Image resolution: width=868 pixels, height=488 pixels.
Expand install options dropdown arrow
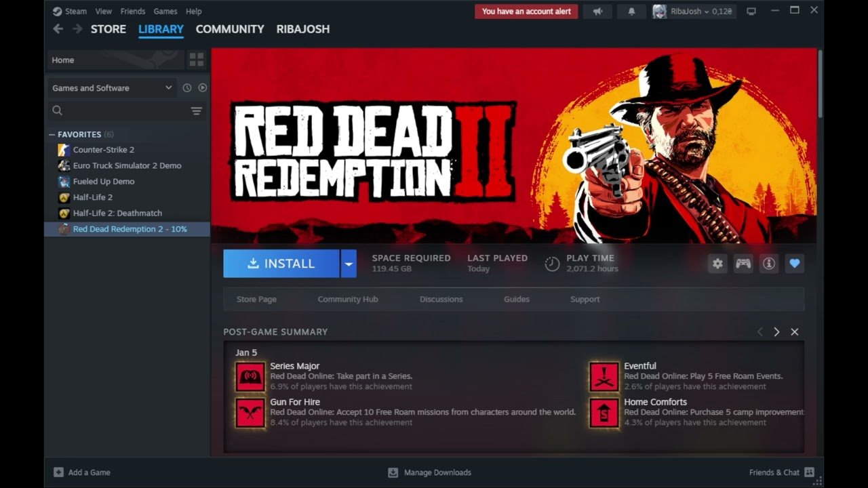pos(349,264)
